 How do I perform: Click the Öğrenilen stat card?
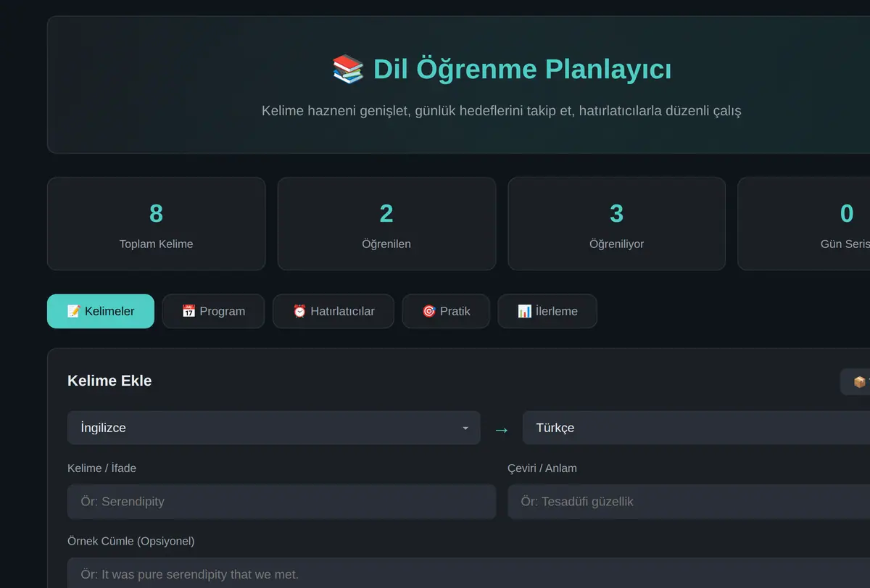386,224
